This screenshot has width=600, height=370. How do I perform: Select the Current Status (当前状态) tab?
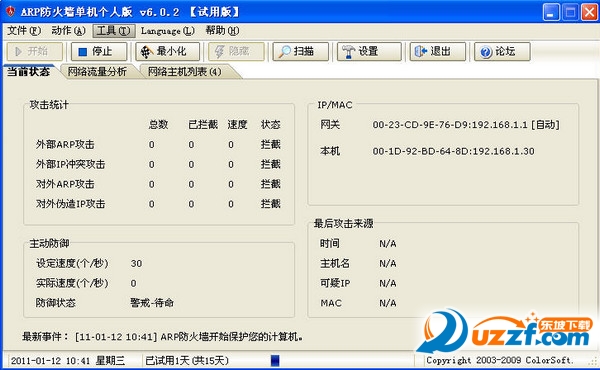(29, 72)
